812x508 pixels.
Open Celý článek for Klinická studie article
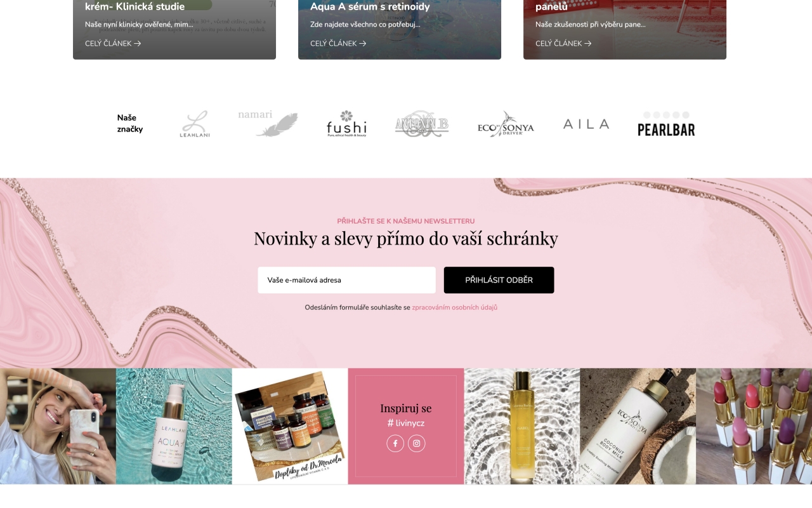coord(113,43)
